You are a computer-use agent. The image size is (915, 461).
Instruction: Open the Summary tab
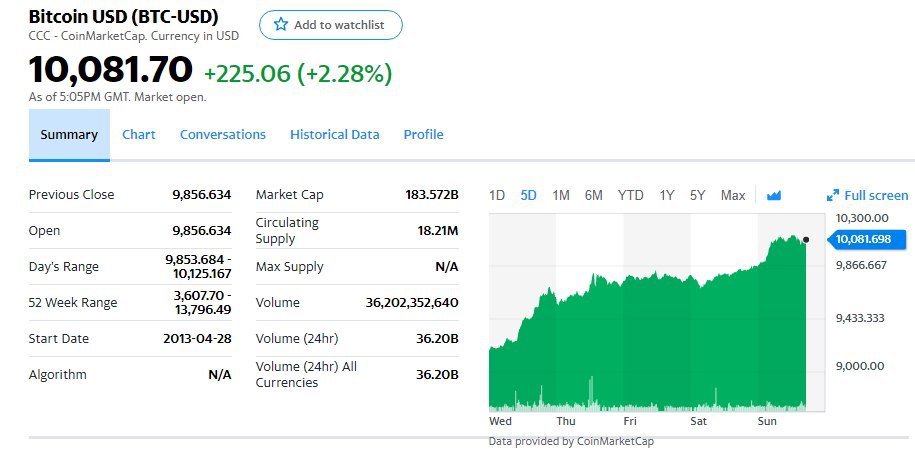pos(69,135)
